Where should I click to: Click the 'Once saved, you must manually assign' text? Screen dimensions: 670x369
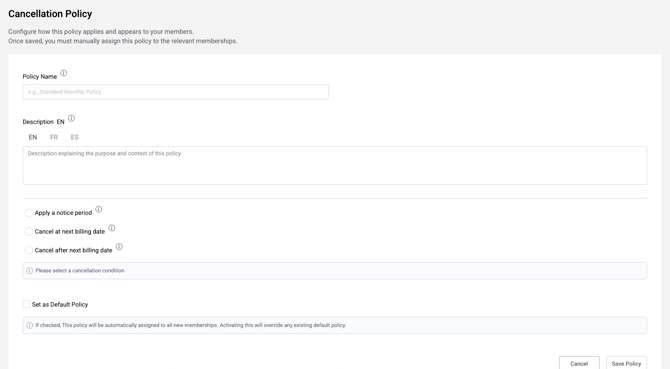pyautogui.click(x=123, y=41)
